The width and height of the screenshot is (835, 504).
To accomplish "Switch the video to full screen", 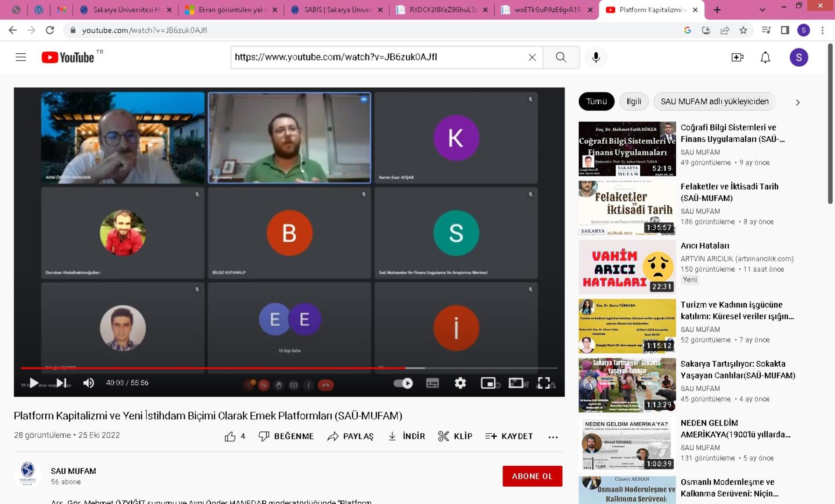I will pyautogui.click(x=544, y=383).
